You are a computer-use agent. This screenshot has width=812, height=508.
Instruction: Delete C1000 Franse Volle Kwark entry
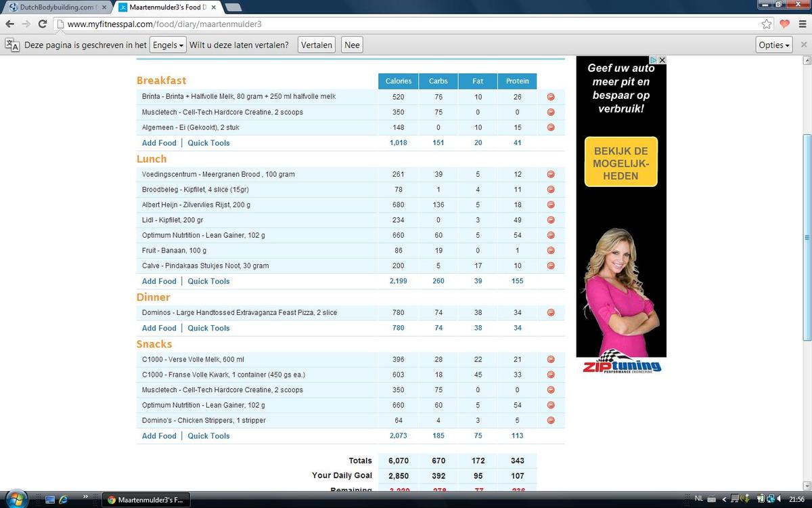click(x=551, y=375)
